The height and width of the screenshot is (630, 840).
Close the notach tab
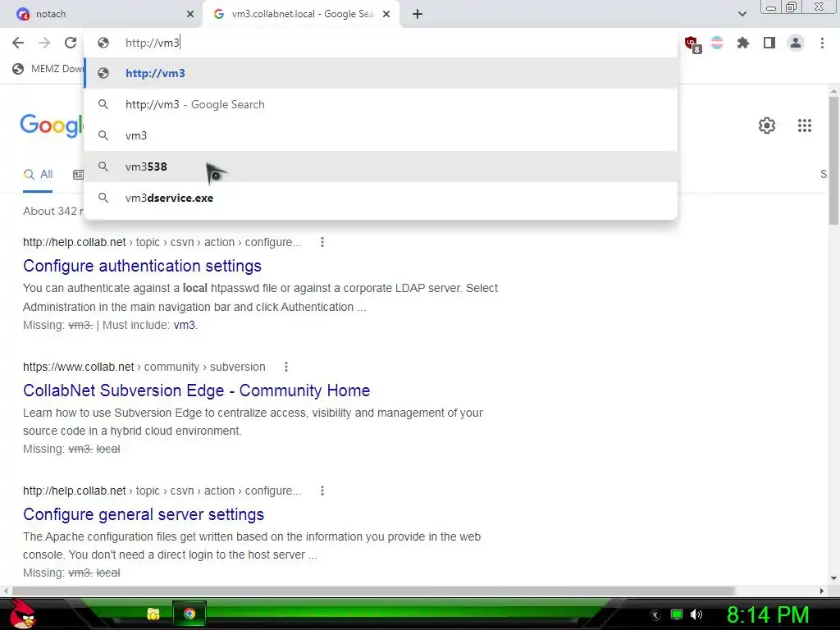190,14
